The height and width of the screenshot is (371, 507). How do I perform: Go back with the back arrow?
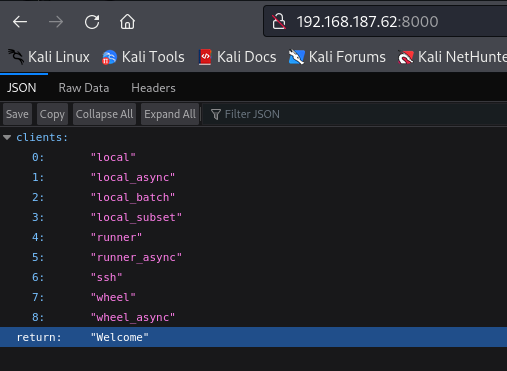click(20, 22)
